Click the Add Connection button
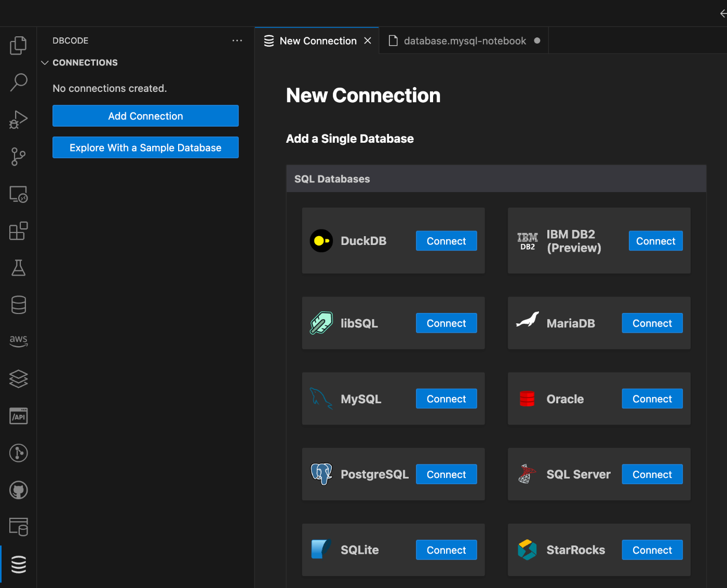Screen dimensions: 727x588 (x=145, y=116)
